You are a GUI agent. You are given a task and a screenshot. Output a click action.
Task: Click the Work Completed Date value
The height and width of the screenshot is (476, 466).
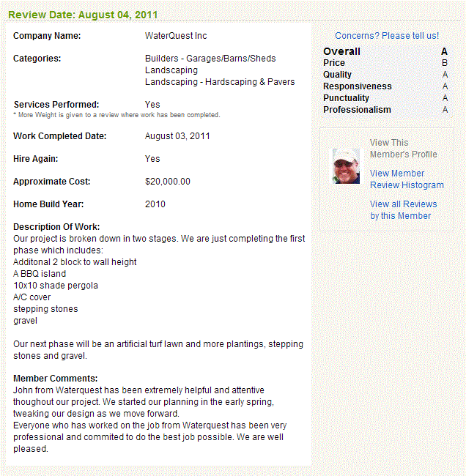click(177, 136)
